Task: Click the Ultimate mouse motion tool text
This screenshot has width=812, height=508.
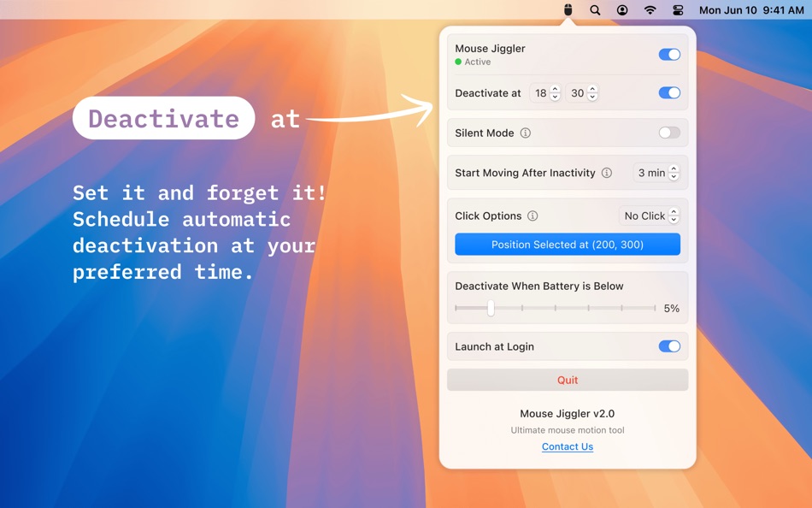Action: pyautogui.click(x=568, y=430)
